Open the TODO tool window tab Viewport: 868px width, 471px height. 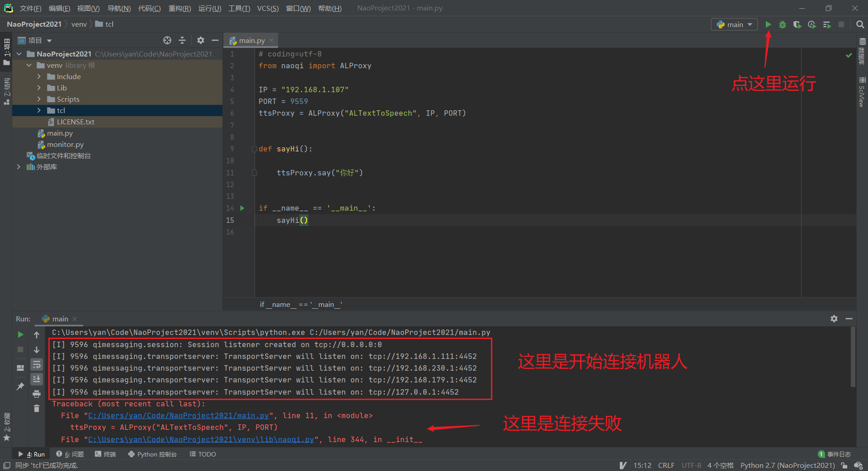203,454
